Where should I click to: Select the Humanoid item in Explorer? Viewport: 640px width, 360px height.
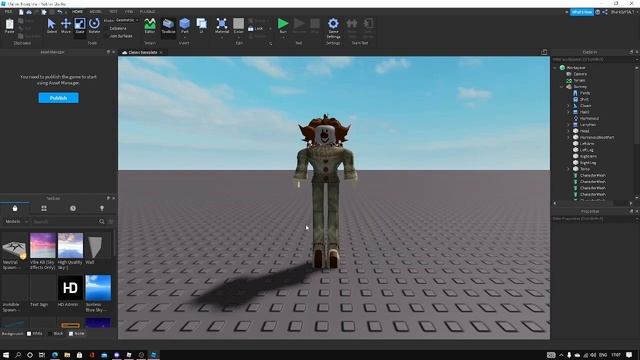[x=589, y=118]
